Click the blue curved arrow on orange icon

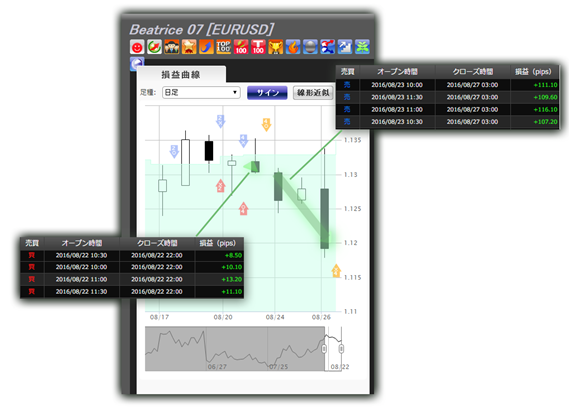tap(206, 47)
